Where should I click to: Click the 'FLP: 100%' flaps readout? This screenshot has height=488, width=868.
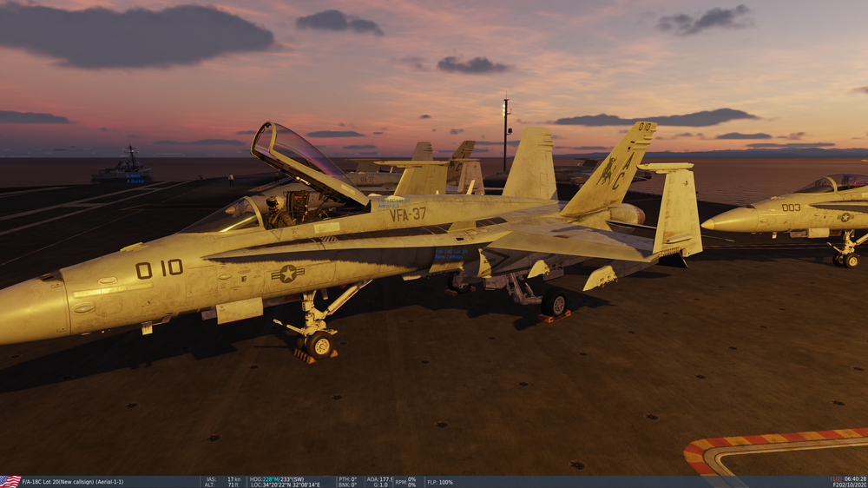pyautogui.click(x=440, y=482)
